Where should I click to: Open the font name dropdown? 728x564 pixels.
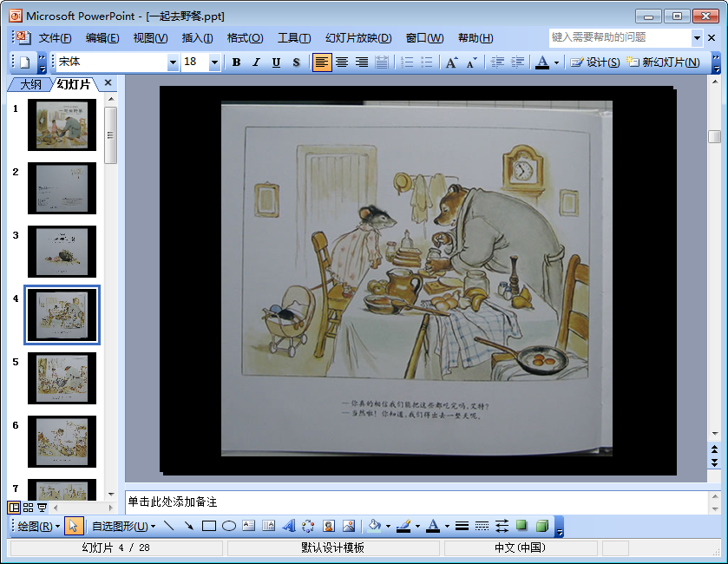173,62
